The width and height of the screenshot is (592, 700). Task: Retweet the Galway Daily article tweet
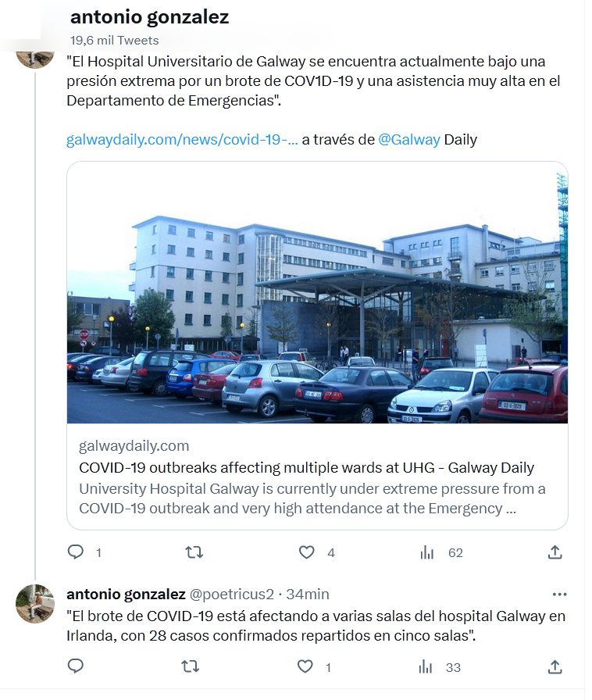194,552
